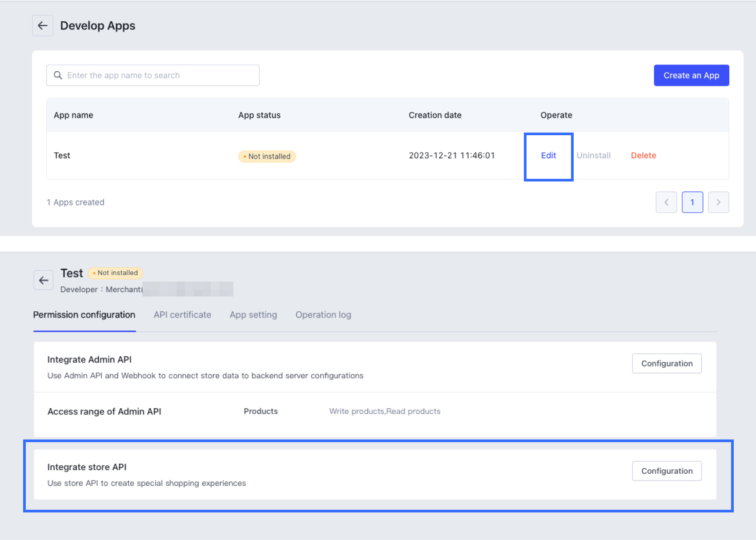Click the back arrow next to Test app title
Image resolution: width=756 pixels, height=540 pixels.
[43, 280]
